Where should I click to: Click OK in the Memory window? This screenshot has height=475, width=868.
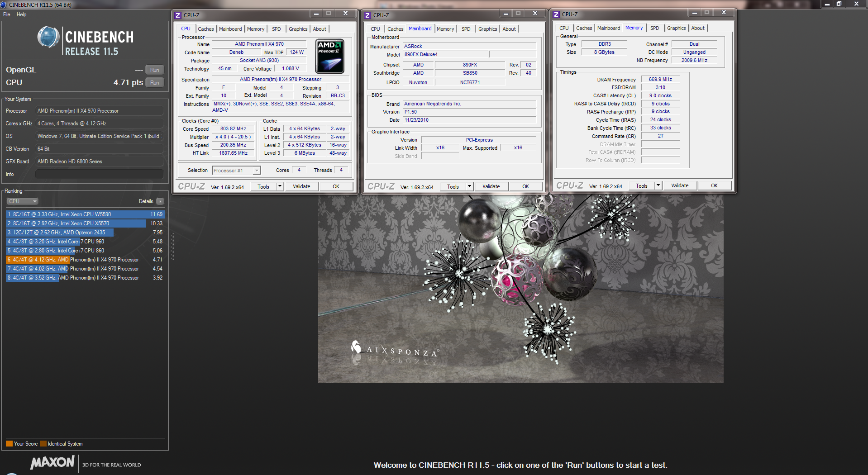[x=715, y=185]
